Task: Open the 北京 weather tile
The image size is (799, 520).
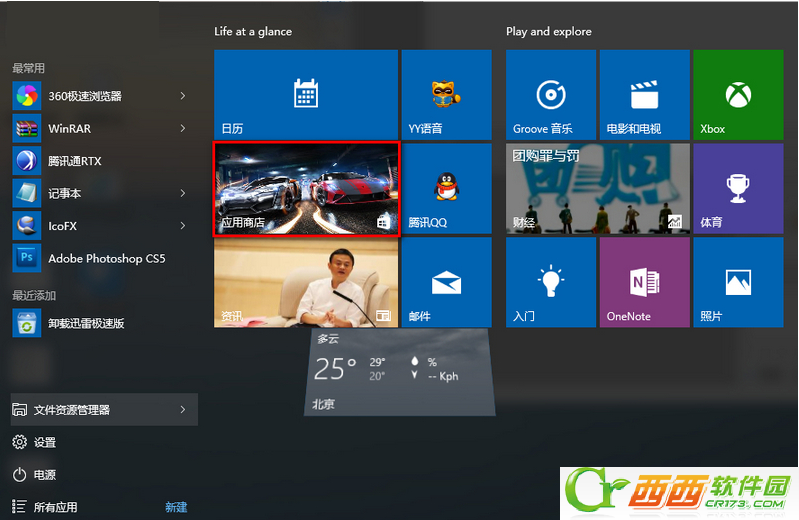Action: [x=400, y=372]
